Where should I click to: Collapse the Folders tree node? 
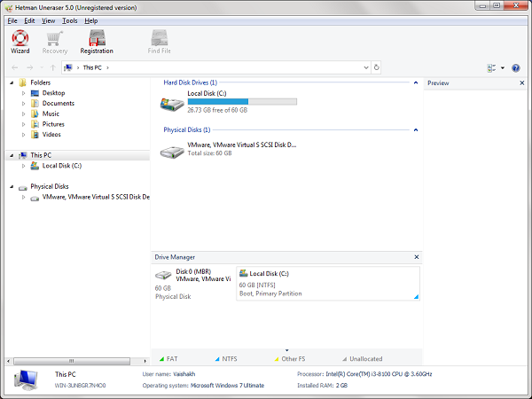[x=12, y=82]
